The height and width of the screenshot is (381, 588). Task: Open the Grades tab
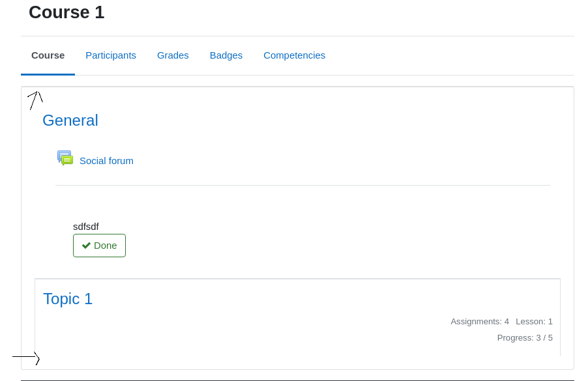173,55
